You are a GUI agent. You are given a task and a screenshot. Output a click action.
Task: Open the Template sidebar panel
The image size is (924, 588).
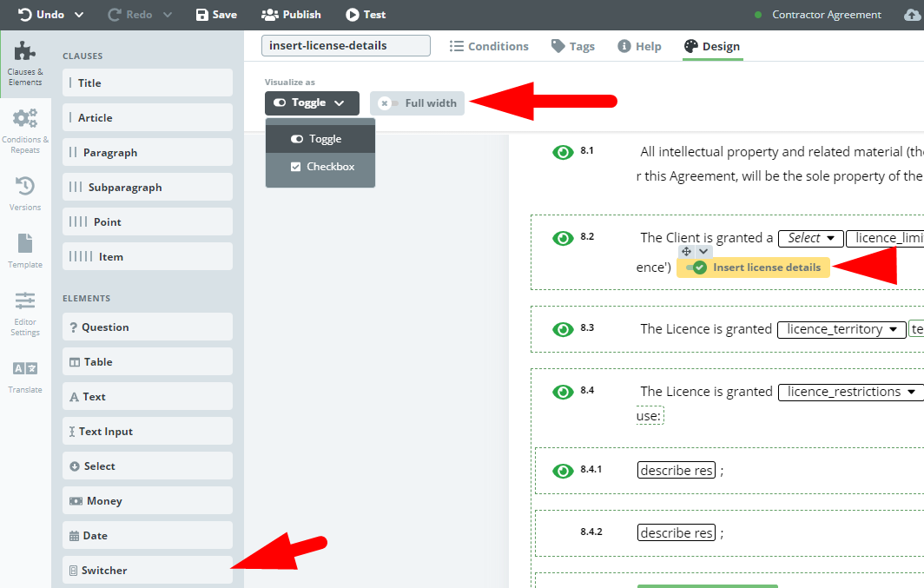tap(25, 250)
